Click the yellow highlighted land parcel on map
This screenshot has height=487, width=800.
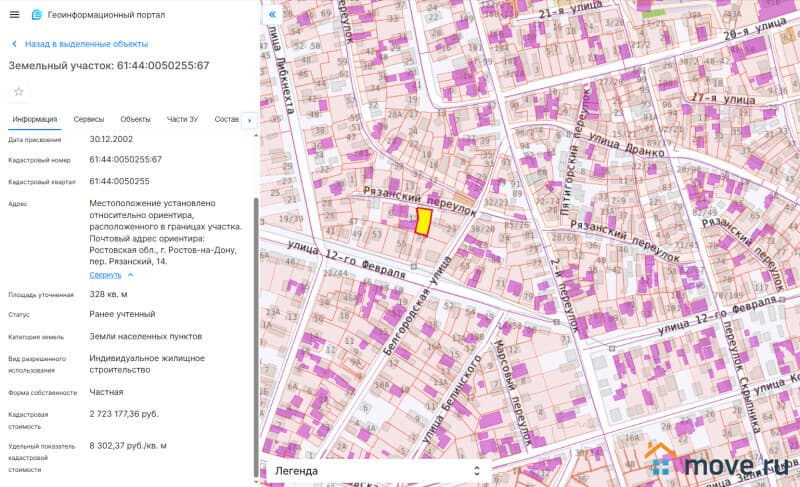pyautogui.click(x=423, y=222)
